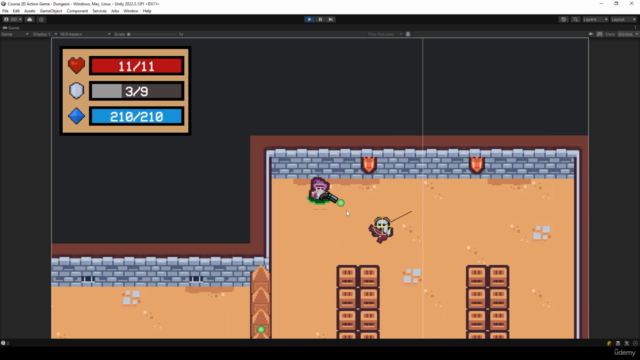The image size is (640, 360).
Task: Open the Component menu
Action: 77,11
